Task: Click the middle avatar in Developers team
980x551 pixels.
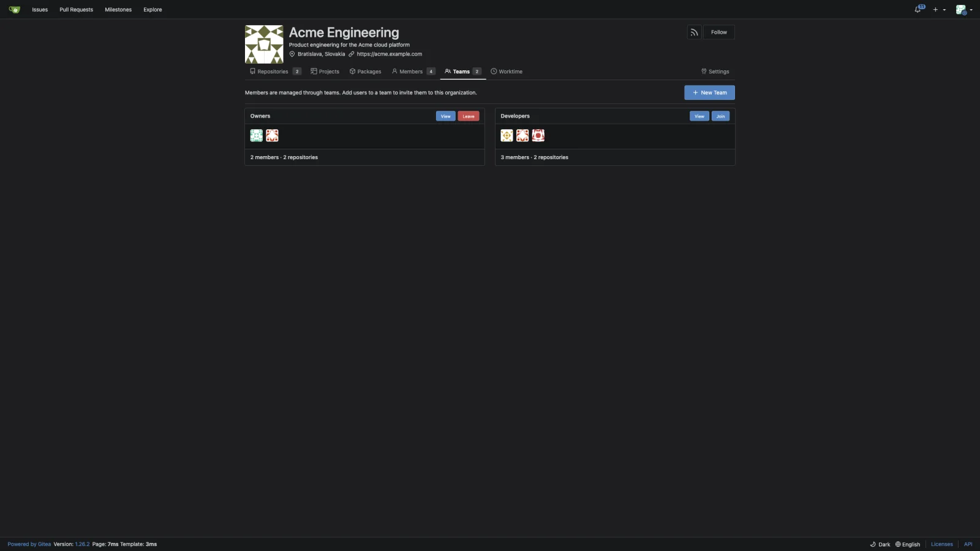Action: point(522,135)
